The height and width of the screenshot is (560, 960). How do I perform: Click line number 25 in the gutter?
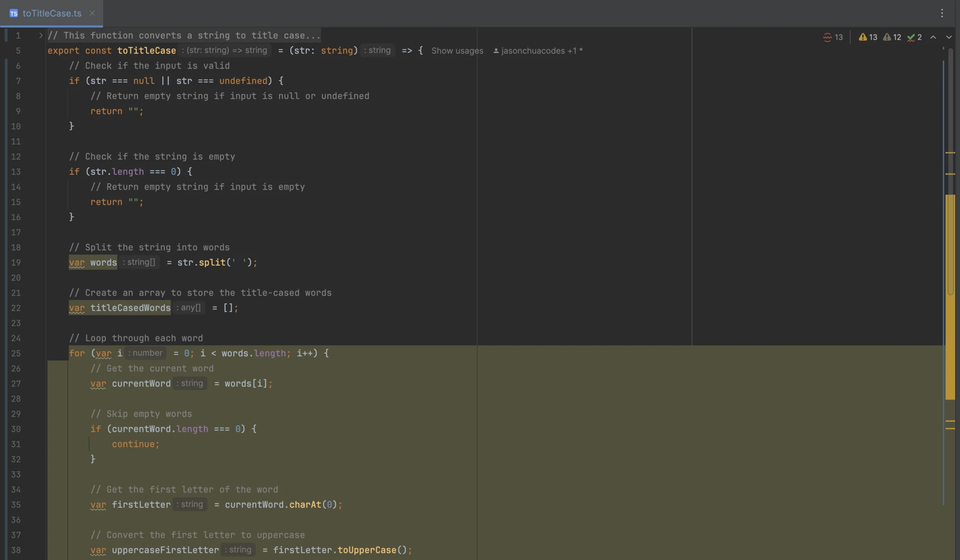coord(16,353)
